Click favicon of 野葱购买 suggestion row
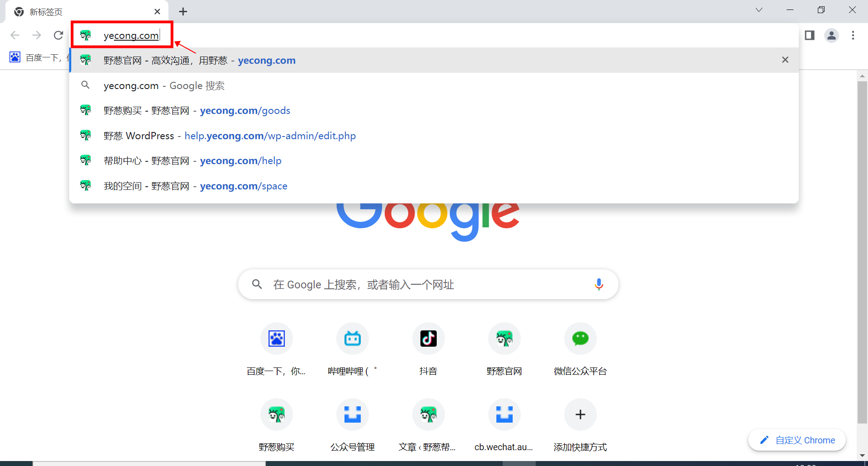This screenshot has width=868, height=466. point(85,110)
